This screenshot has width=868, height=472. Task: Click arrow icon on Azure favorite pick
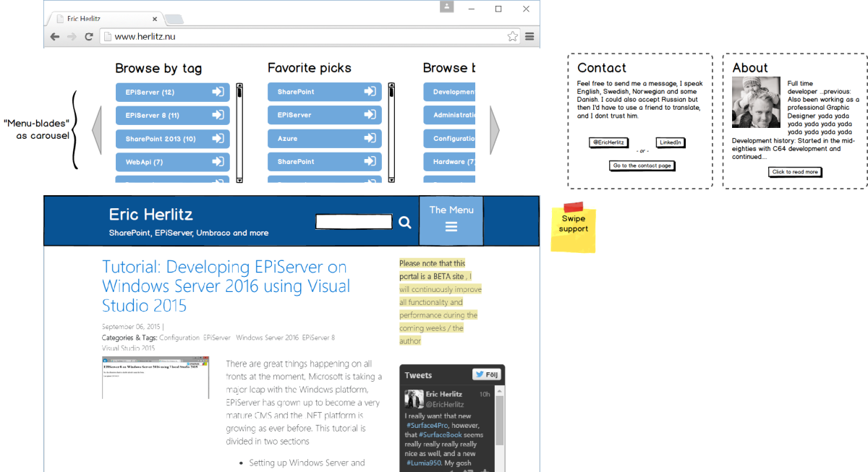click(370, 138)
